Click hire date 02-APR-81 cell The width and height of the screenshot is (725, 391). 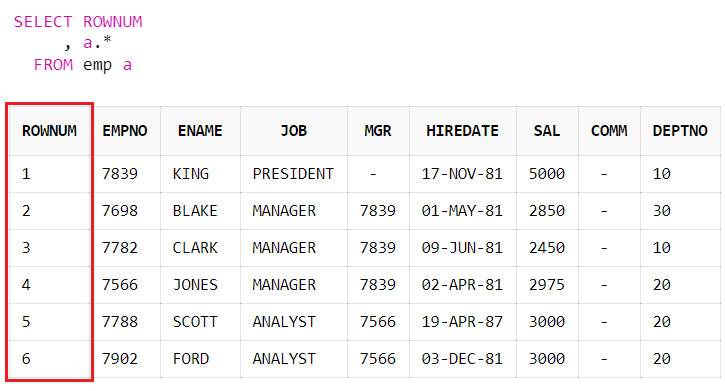tap(462, 285)
